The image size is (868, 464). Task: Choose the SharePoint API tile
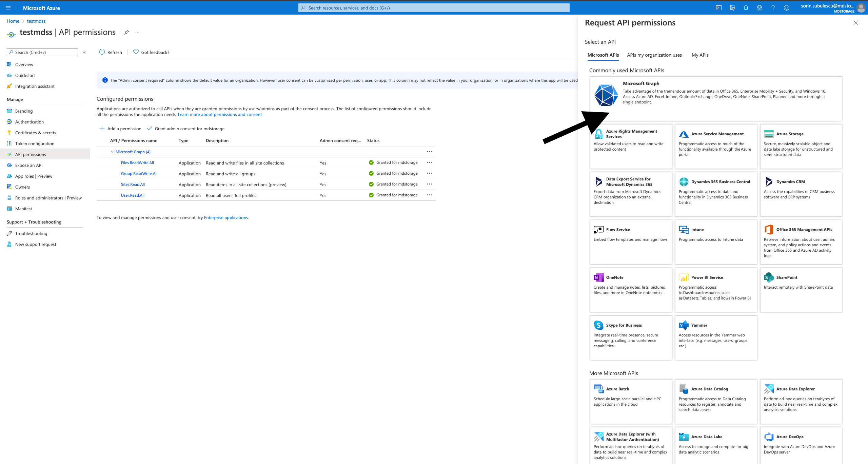click(801, 290)
